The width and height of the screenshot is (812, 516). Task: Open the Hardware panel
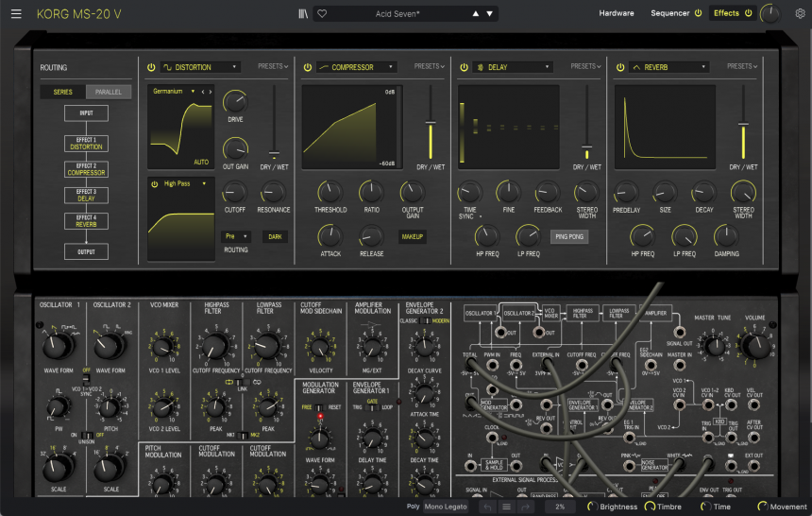617,13
